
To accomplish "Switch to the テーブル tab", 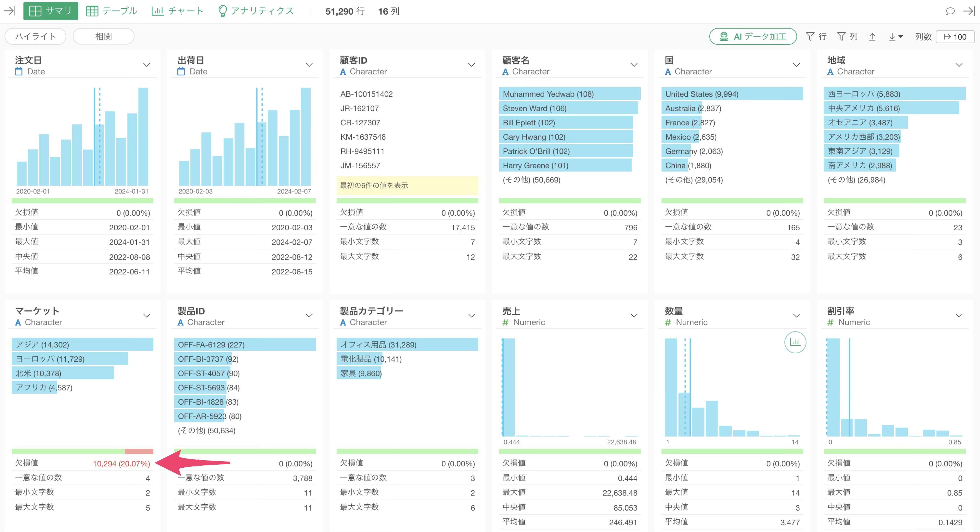I will [x=112, y=11].
